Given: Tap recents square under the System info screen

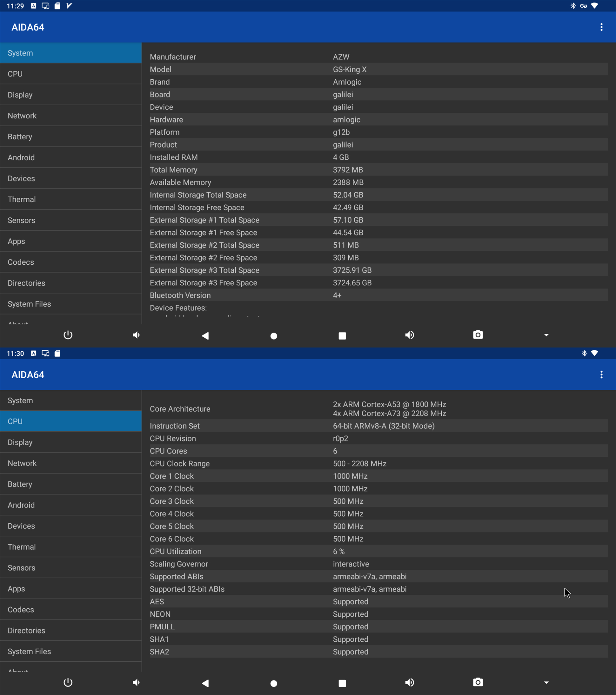Looking at the screenshot, I should click(342, 336).
